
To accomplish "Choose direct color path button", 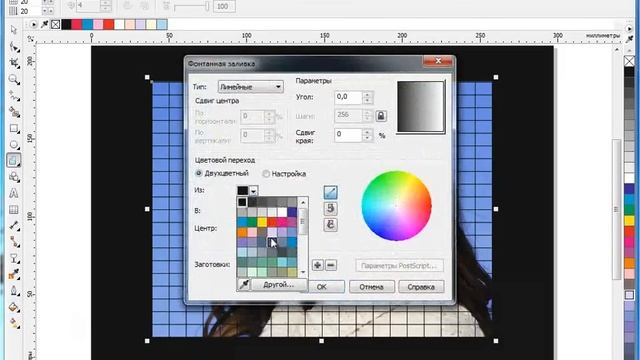I will point(330,193).
